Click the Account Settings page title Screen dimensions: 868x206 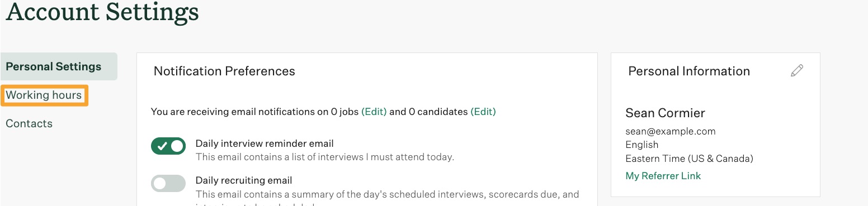pyautogui.click(x=102, y=12)
